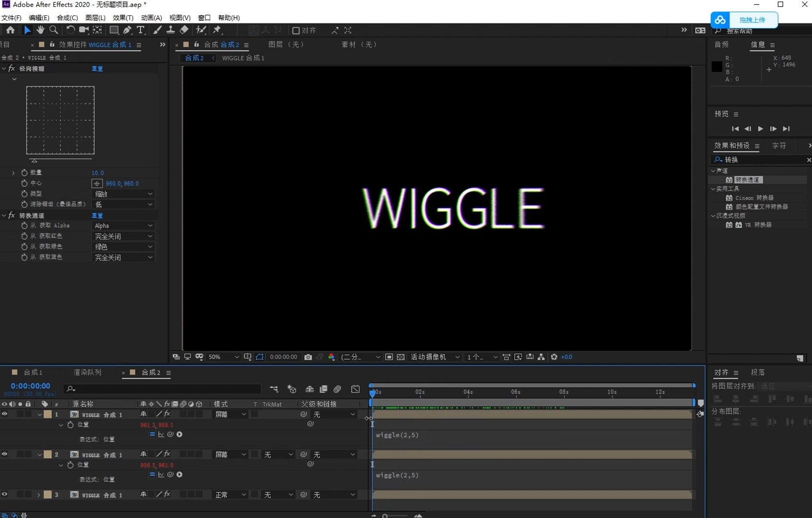Reset the 径向模糊 effect

tap(97, 69)
